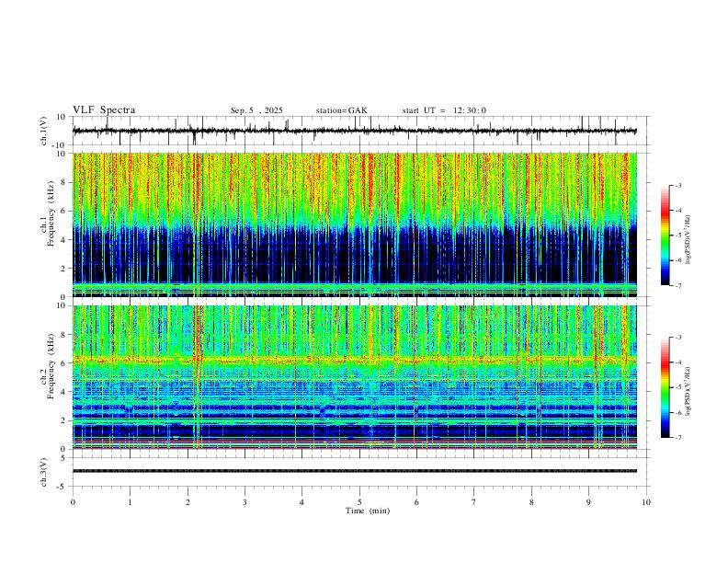This screenshot has height=563, width=728.
Task: Click the station=GAK label
Action: [x=341, y=110]
